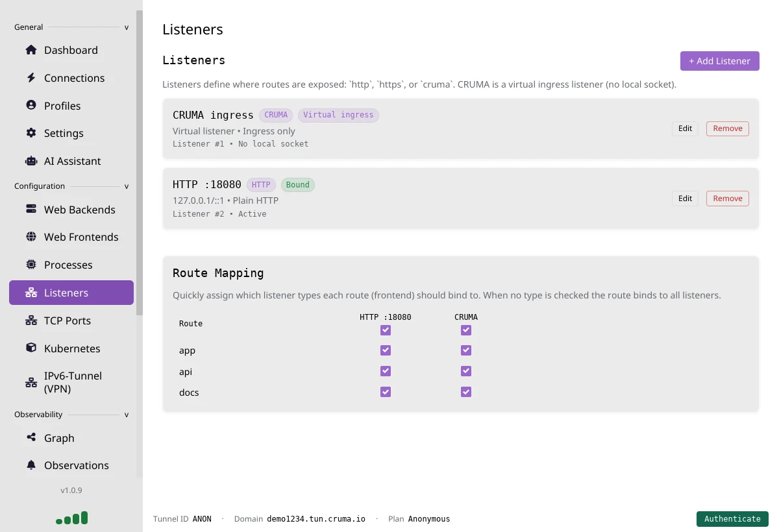Click the Tunnel ID ANON value
The image size is (779, 532).
[202, 519]
